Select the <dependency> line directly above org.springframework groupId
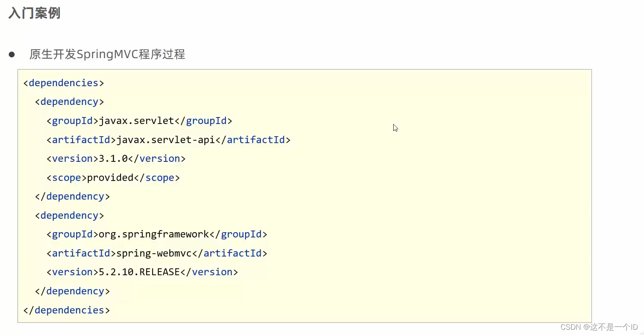The height and width of the screenshot is (335, 644). click(70, 215)
